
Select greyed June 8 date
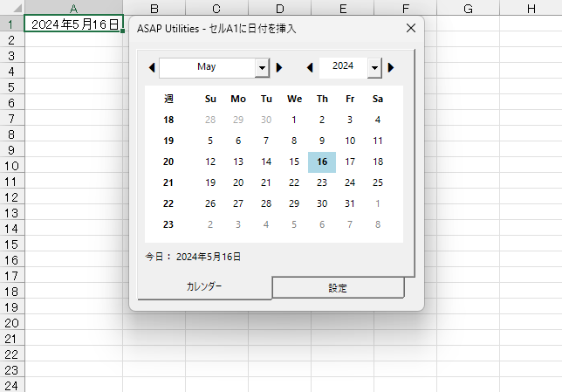point(378,225)
